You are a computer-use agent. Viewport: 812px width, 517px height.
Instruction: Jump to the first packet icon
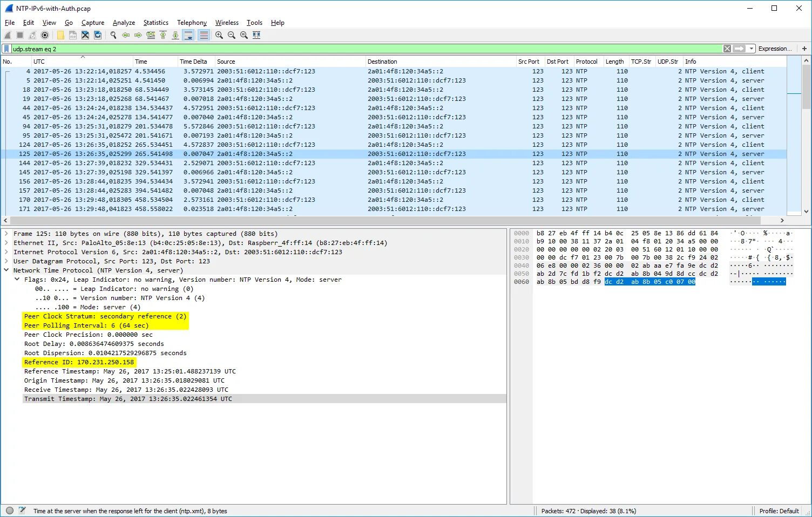point(163,35)
